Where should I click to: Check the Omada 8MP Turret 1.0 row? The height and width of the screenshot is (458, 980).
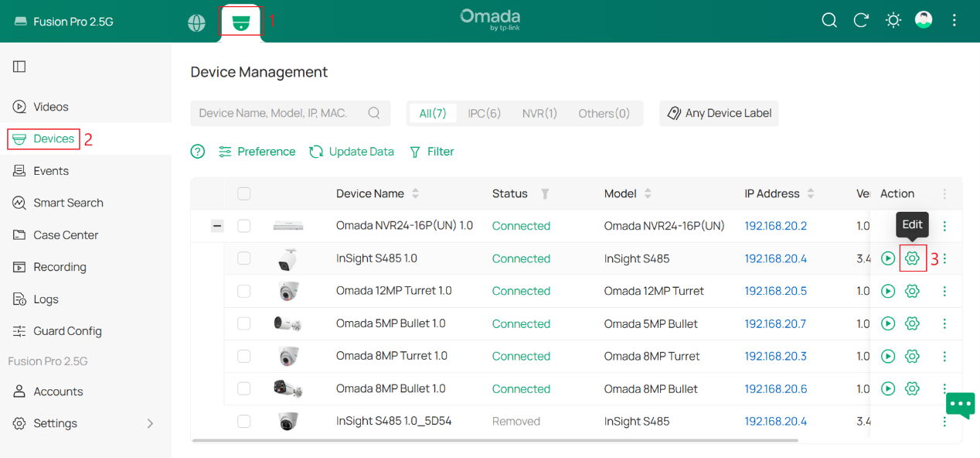[x=244, y=356]
